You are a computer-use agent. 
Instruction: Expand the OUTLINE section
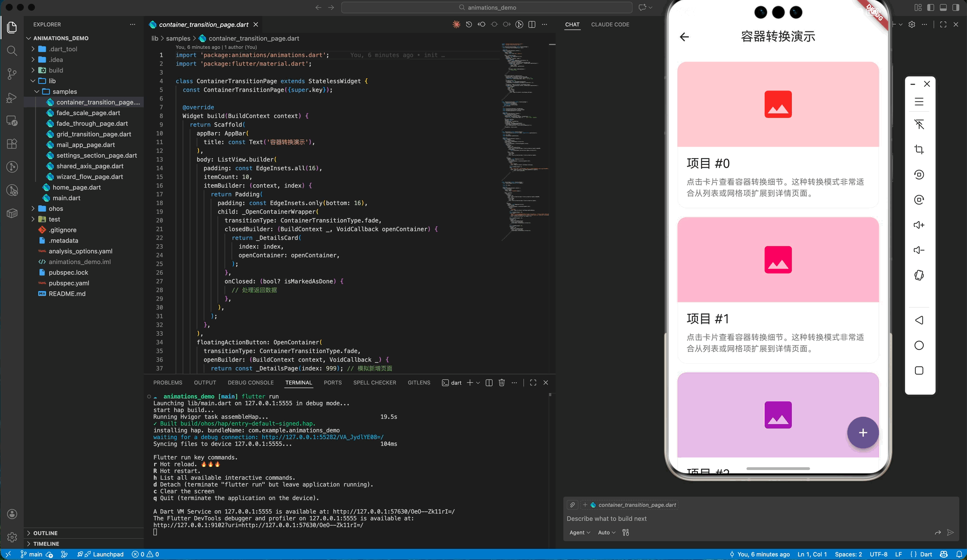pos(45,533)
